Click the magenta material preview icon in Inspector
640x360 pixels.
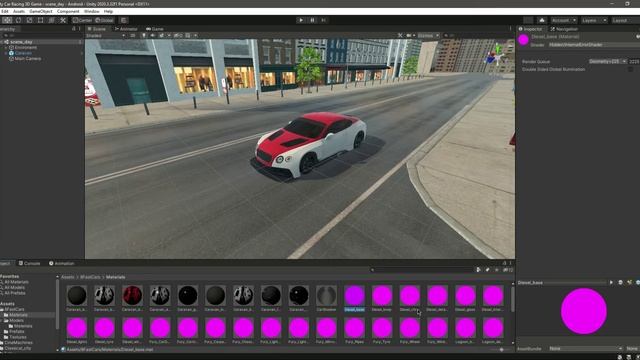point(523,40)
